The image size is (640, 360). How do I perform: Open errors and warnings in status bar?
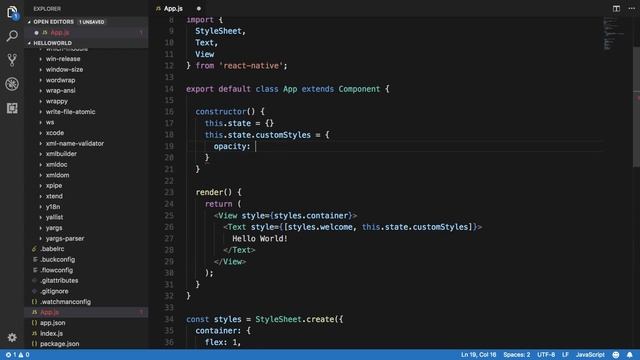tap(17, 355)
